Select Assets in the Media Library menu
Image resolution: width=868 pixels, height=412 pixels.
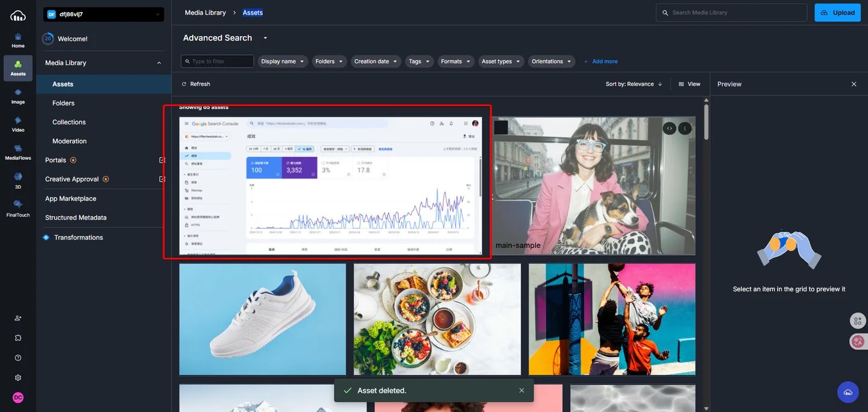tap(104, 84)
